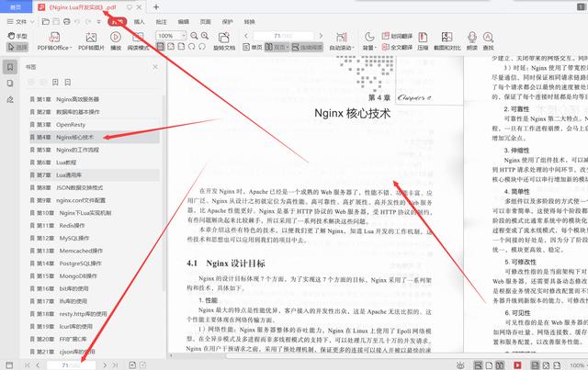
Task: Open the 文件 file menu
Action: click(17, 22)
